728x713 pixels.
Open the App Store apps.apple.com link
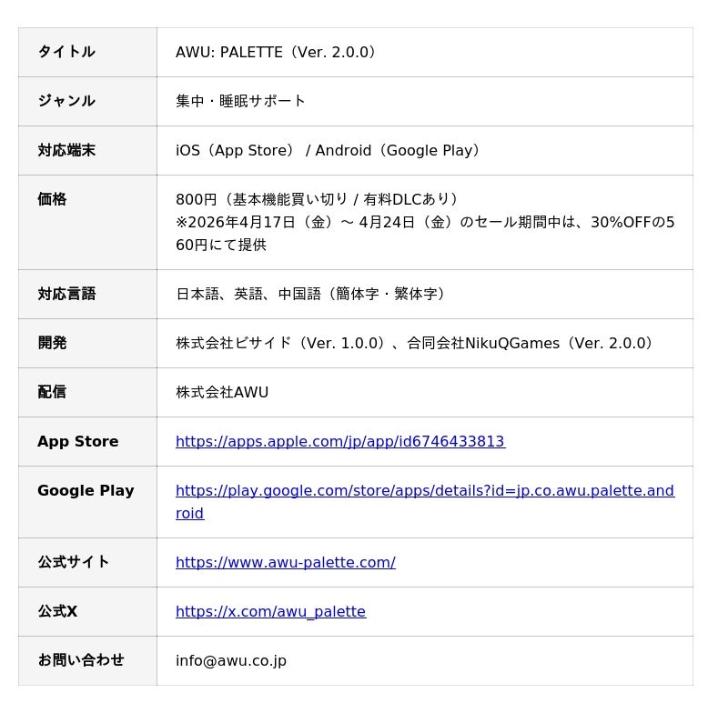click(339, 441)
